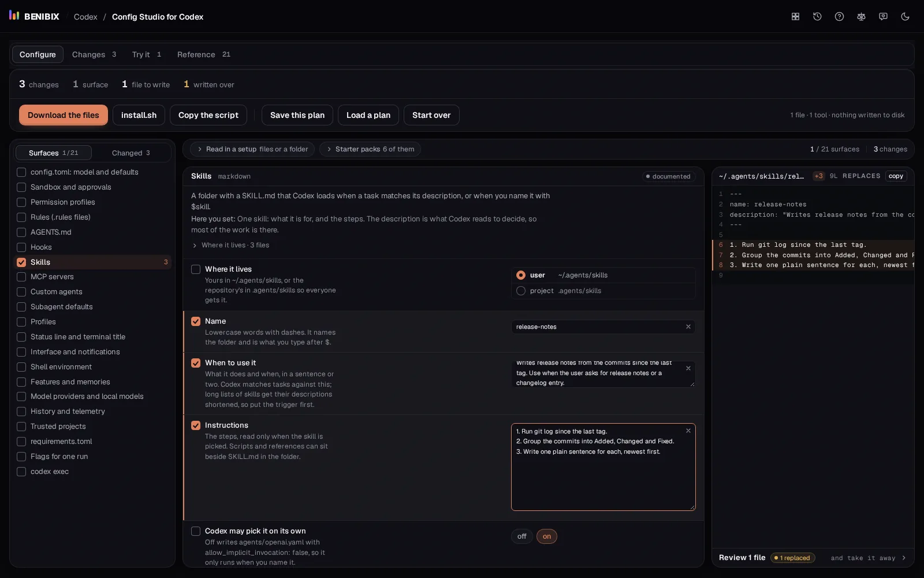
Task: Open the Reference tab
Action: (x=204, y=54)
